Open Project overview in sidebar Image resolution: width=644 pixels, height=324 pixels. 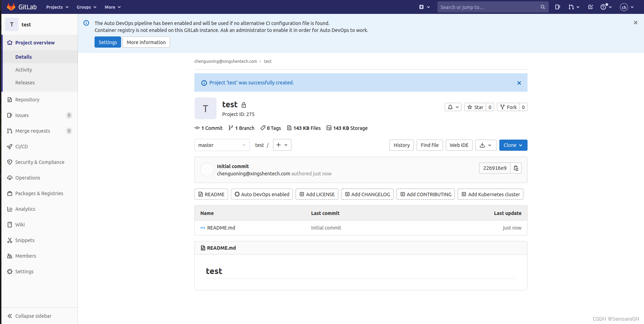tap(40, 43)
